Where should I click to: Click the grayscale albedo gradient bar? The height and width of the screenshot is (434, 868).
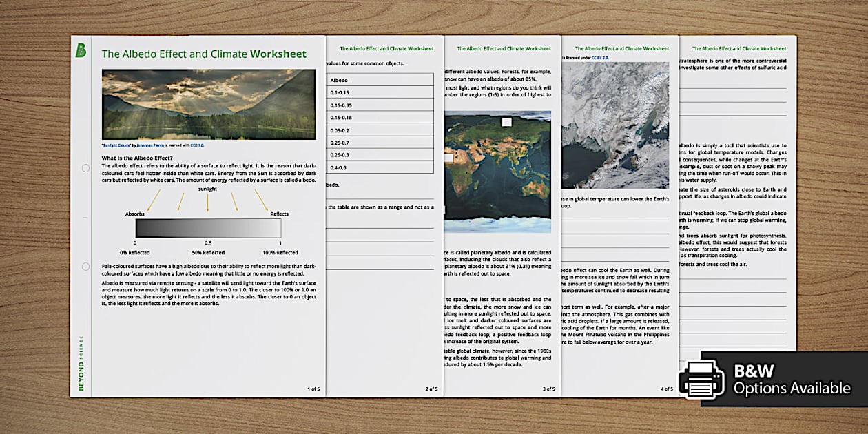point(208,228)
